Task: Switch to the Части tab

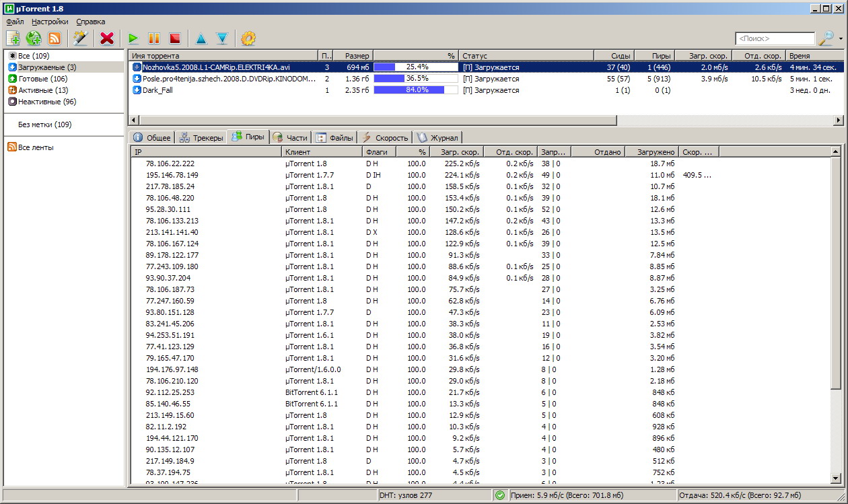Action: click(x=291, y=137)
